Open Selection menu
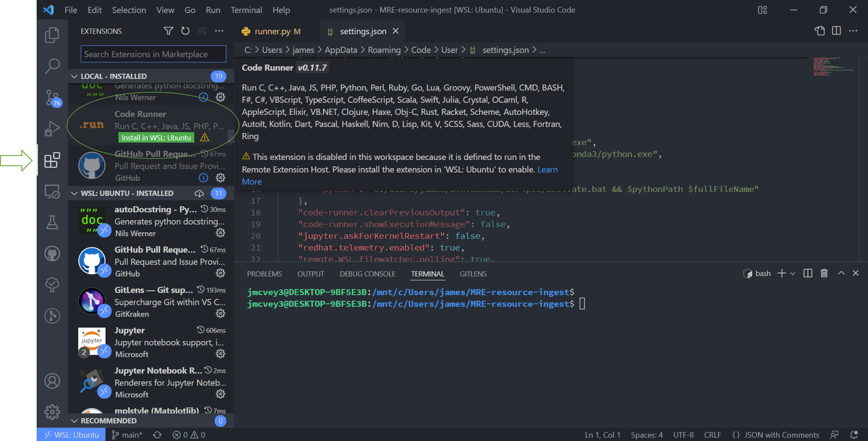The image size is (868, 441). click(x=129, y=10)
